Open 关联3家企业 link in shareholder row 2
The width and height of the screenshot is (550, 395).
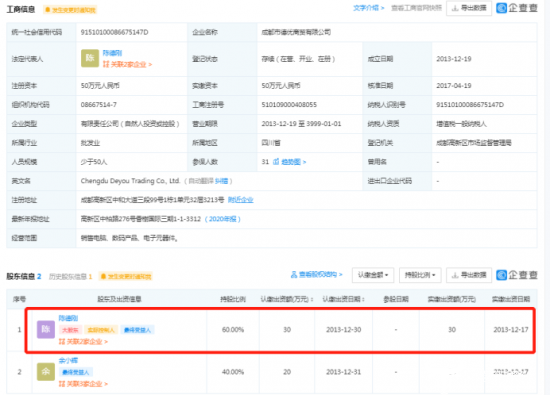coord(83,384)
